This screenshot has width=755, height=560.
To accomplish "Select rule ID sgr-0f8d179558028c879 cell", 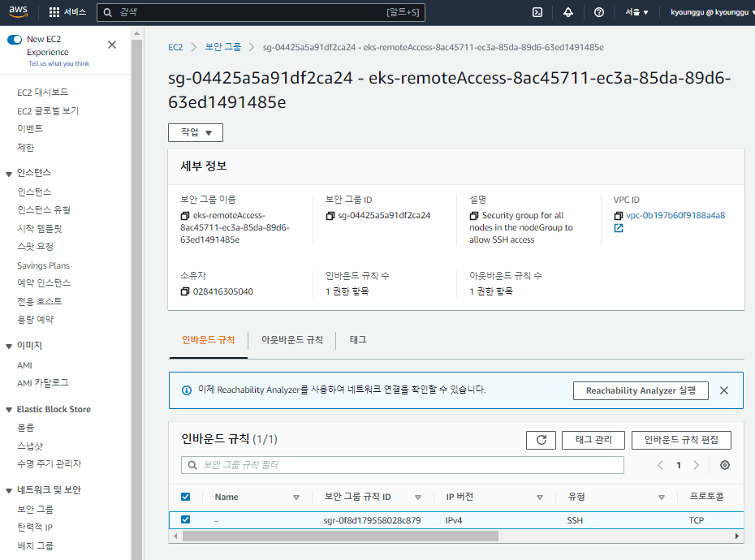I will click(x=372, y=520).
